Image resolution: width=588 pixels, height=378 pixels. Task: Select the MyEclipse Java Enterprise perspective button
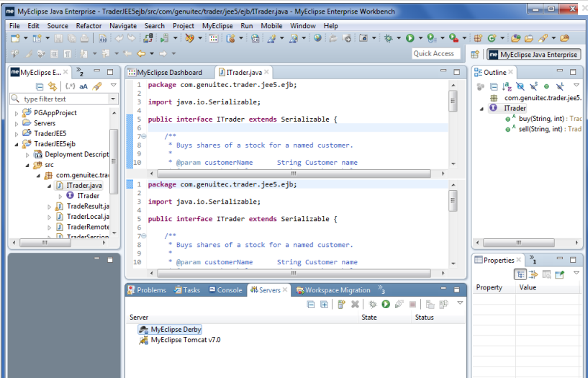534,54
